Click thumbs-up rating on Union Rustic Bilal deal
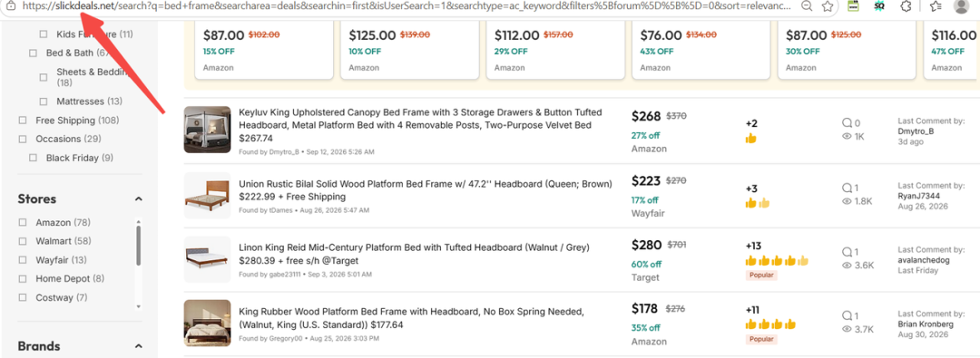The height and width of the screenshot is (358, 980). coord(758,203)
